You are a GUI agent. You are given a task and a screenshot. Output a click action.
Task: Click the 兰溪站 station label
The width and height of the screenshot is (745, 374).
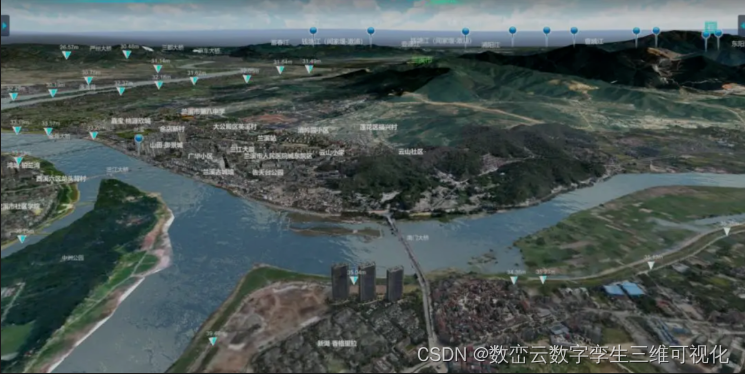click(x=267, y=138)
